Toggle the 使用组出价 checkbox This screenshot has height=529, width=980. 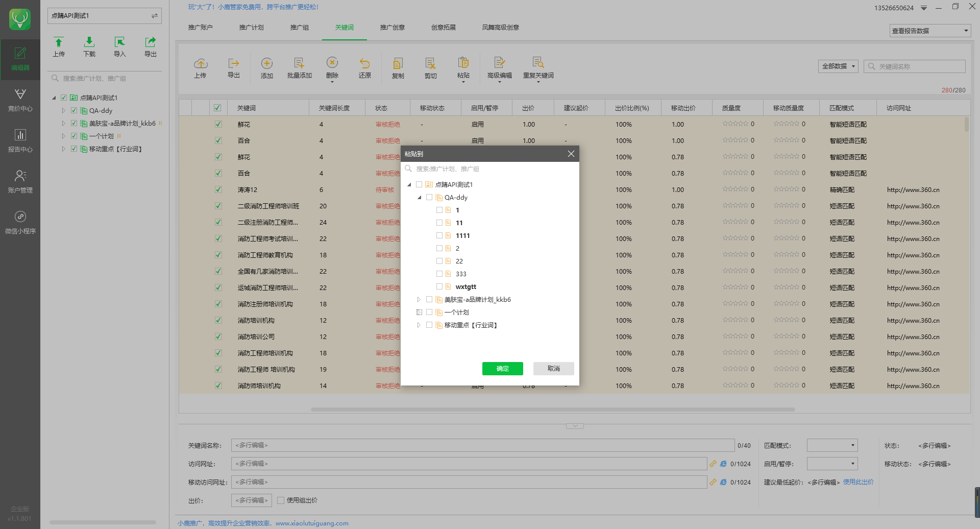coord(281,500)
